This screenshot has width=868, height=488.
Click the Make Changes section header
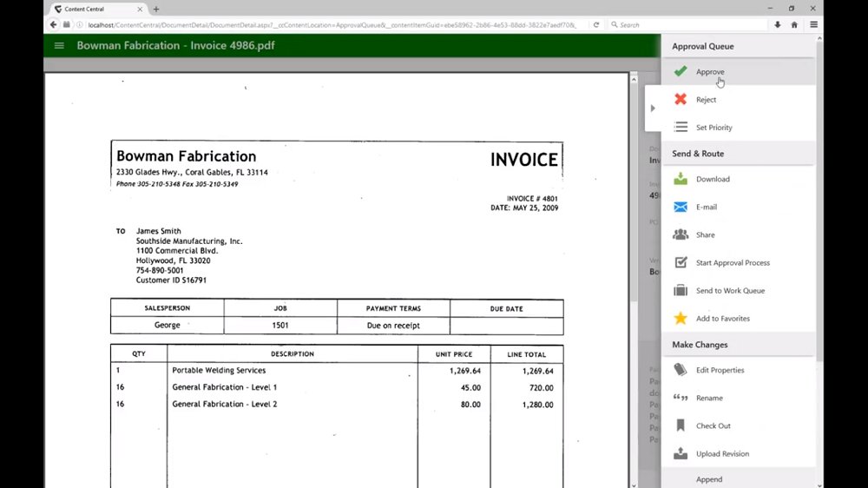pyautogui.click(x=739, y=345)
